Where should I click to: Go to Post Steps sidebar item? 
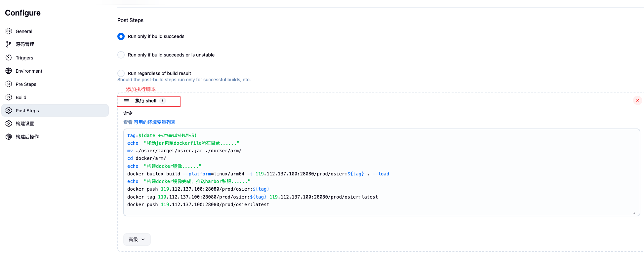coord(27,111)
